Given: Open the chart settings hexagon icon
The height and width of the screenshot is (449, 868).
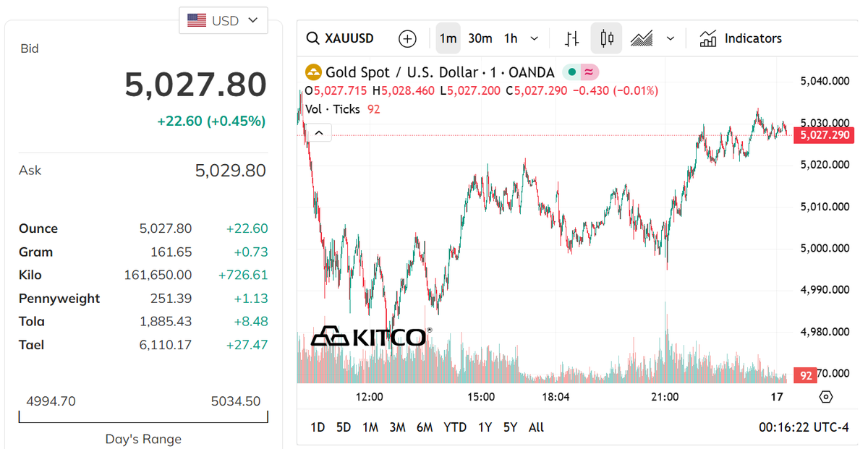Looking at the screenshot, I should 826,396.
